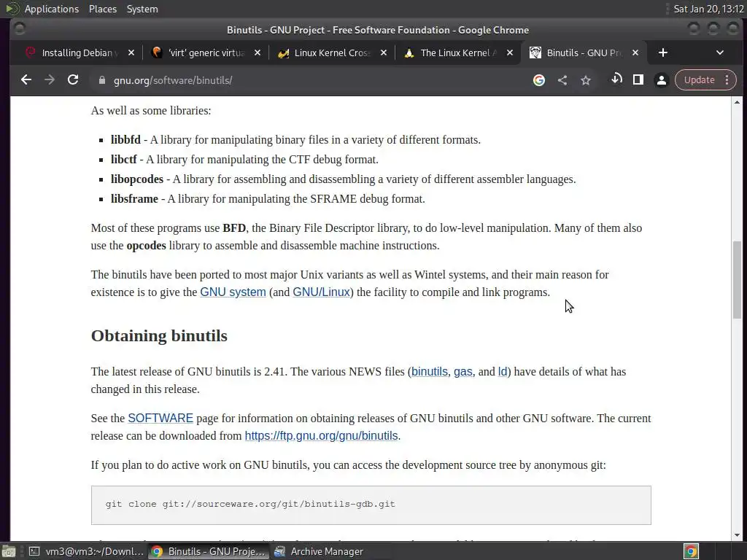
Task: View site info via lock icon
Action: [101, 80]
